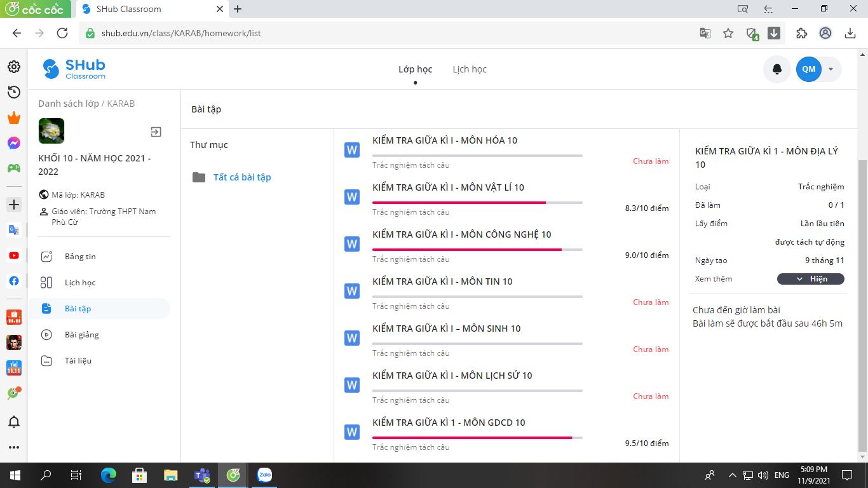Switch to the Lịch học top tab
The width and height of the screenshot is (868, 488).
[x=470, y=69]
